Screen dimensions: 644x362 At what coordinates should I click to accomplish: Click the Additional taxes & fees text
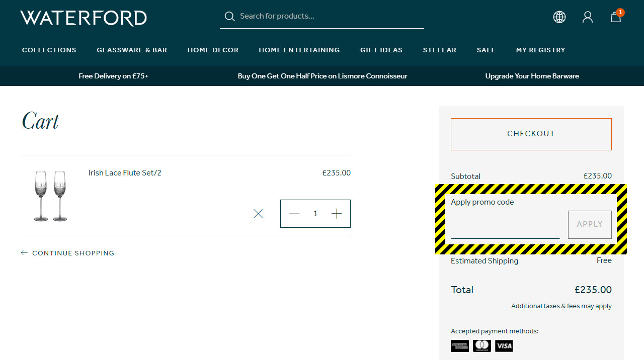(x=561, y=306)
